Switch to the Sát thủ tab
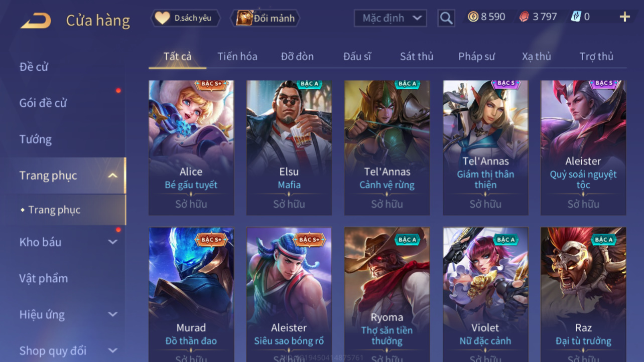Screen dimensions: 644x362 click(x=417, y=56)
